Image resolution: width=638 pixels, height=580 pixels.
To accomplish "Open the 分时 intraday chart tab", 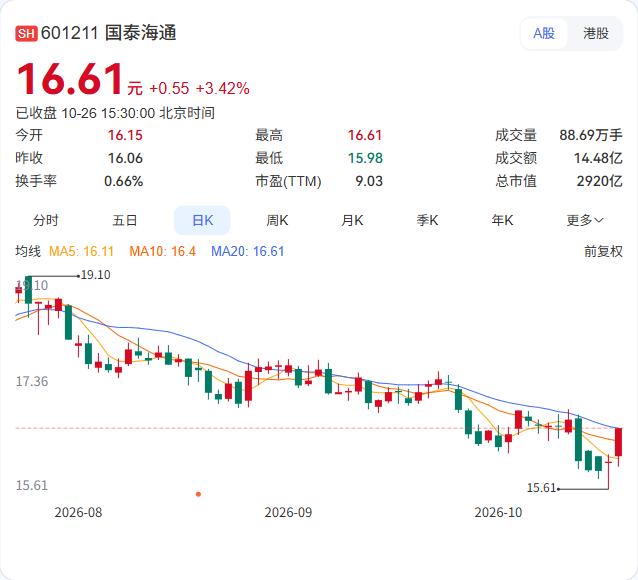I will click(46, 220).
